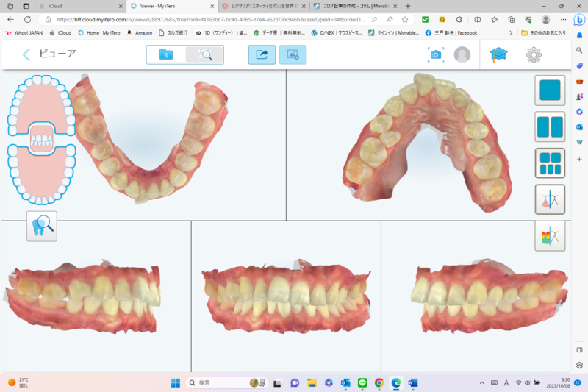
Task: Select the single-view layout
Action: [550, 90]
